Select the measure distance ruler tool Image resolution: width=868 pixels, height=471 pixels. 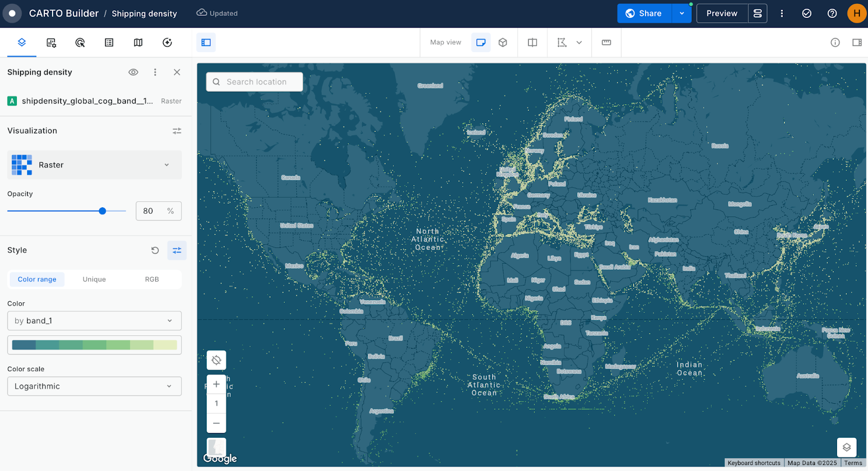(x=606, y=42)
